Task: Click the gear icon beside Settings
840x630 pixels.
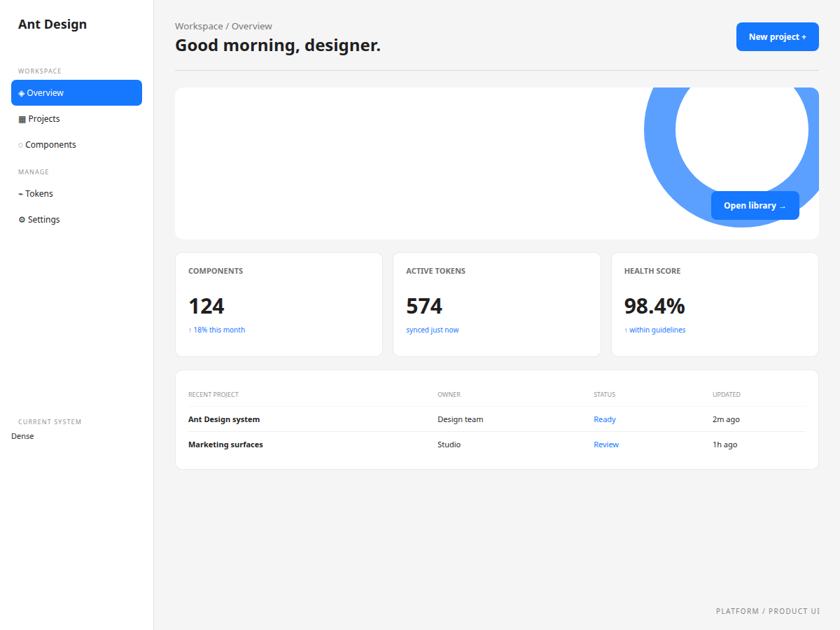Action: point(22,220)
